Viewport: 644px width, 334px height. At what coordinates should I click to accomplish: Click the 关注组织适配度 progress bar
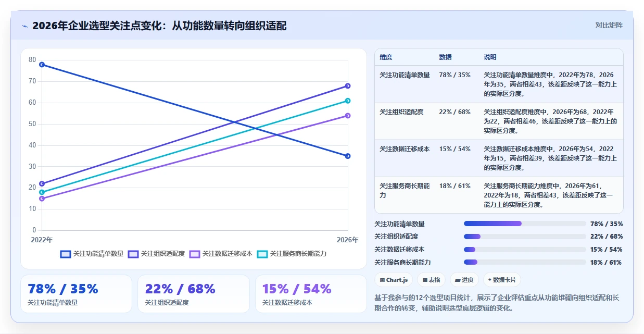525,237
